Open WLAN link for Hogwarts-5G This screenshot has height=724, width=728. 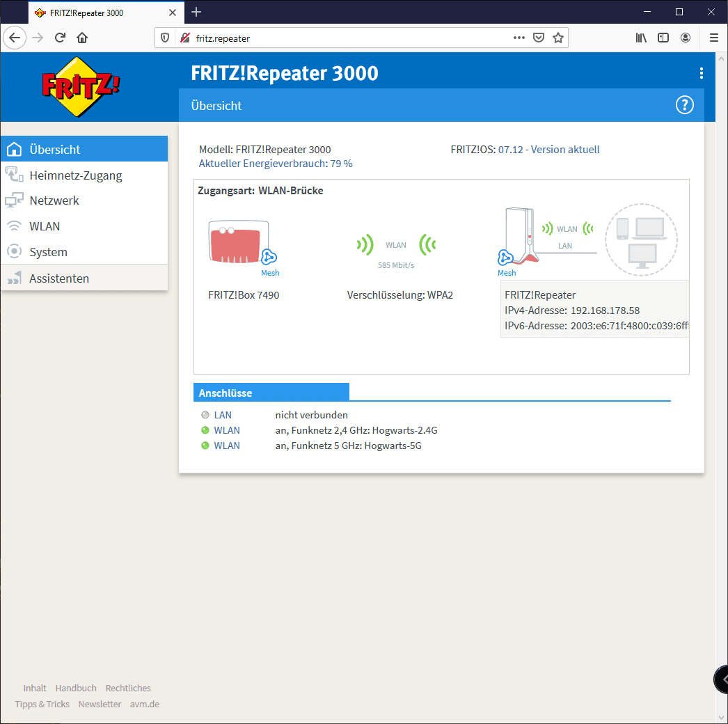[x=227, y=446]
